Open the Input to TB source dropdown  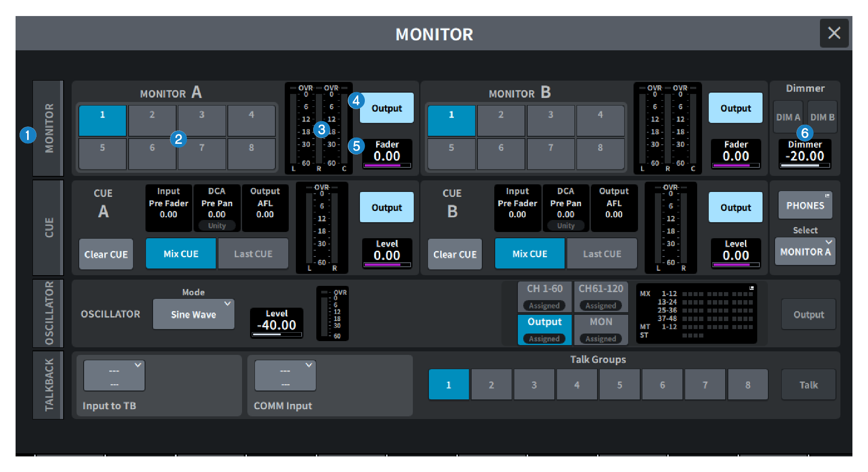(114, 375)
